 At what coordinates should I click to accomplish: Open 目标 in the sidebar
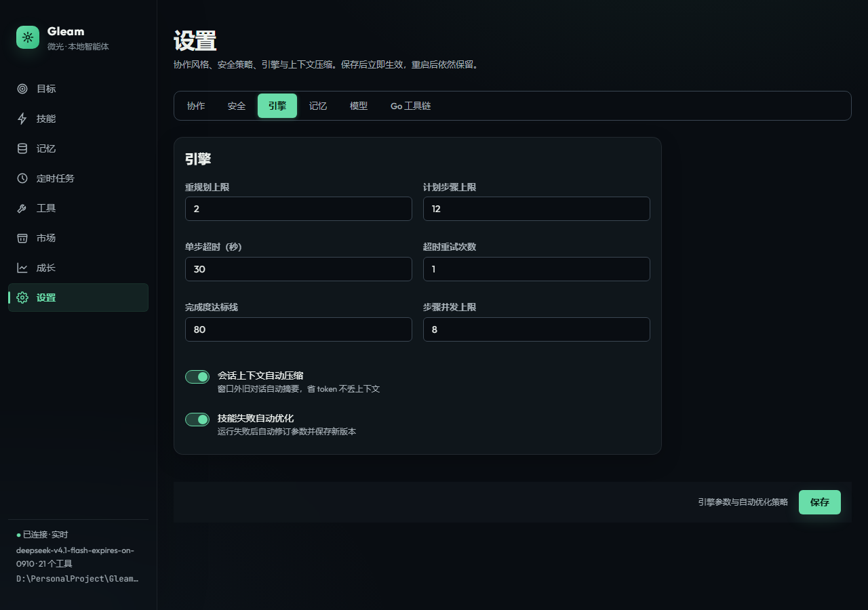78,89
